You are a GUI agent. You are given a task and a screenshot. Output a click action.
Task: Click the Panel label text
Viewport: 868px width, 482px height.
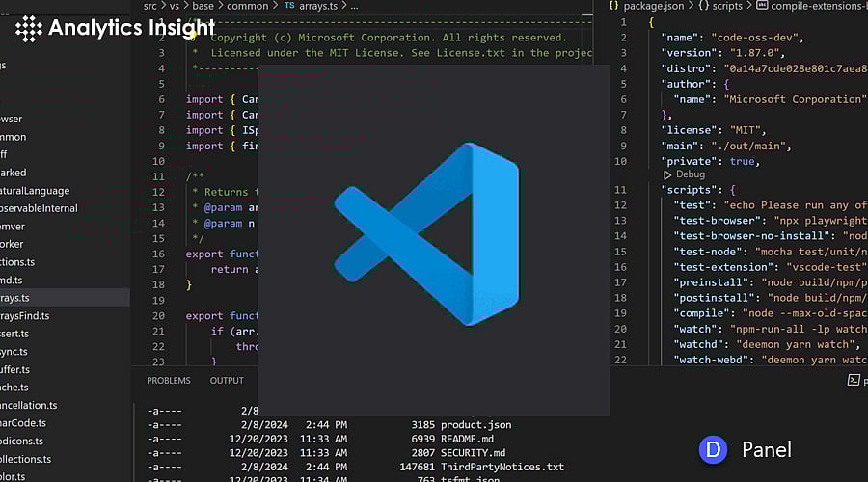767,450
